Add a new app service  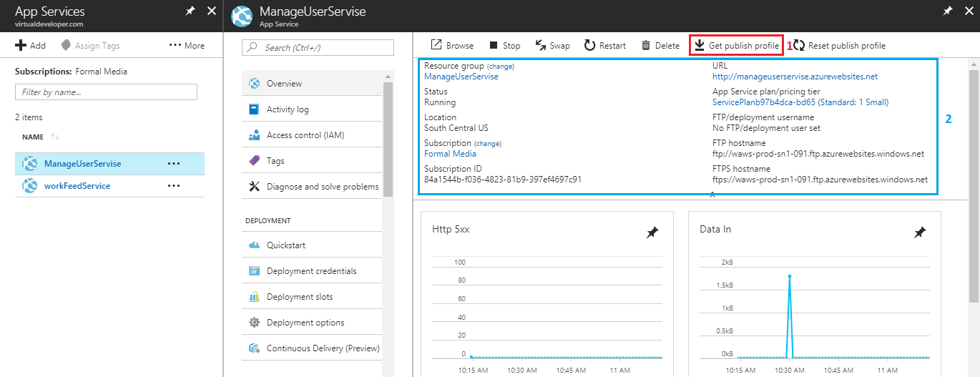(30, 45)
